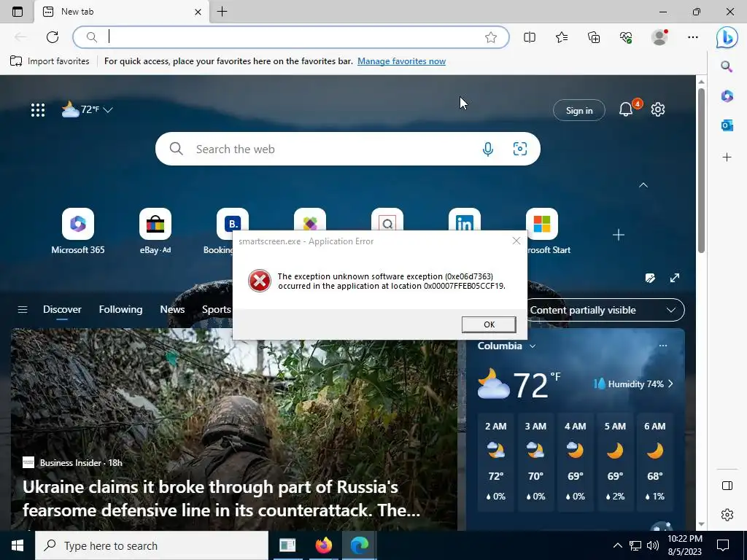Image resolution: width=747 pixels, height=560 pixels.
Task: Click the visual search camera icon
Action: tap(519, 149)
